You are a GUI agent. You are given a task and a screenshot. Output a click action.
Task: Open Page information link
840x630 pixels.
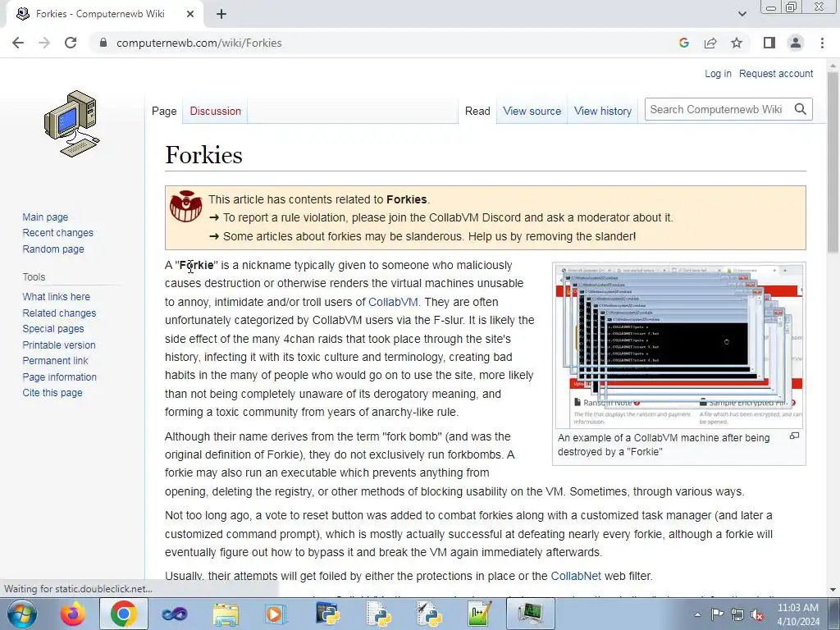[59, 377]
